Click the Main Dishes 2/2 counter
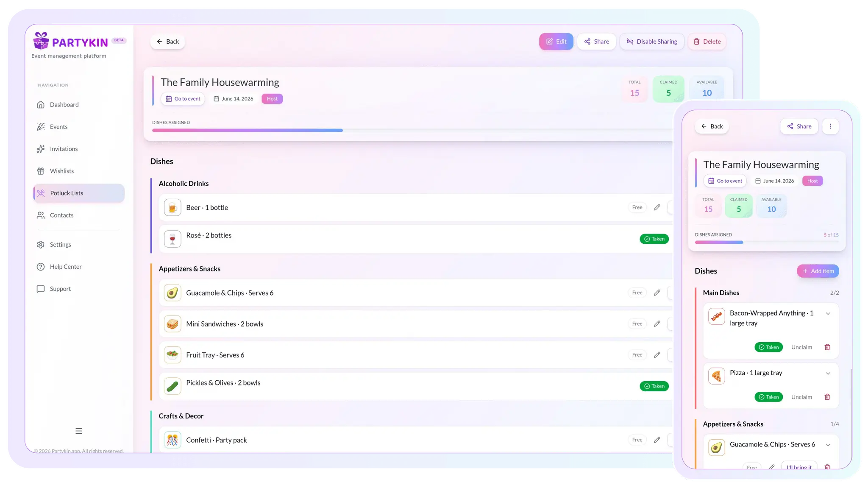868x488 pixels. (834, 293)
